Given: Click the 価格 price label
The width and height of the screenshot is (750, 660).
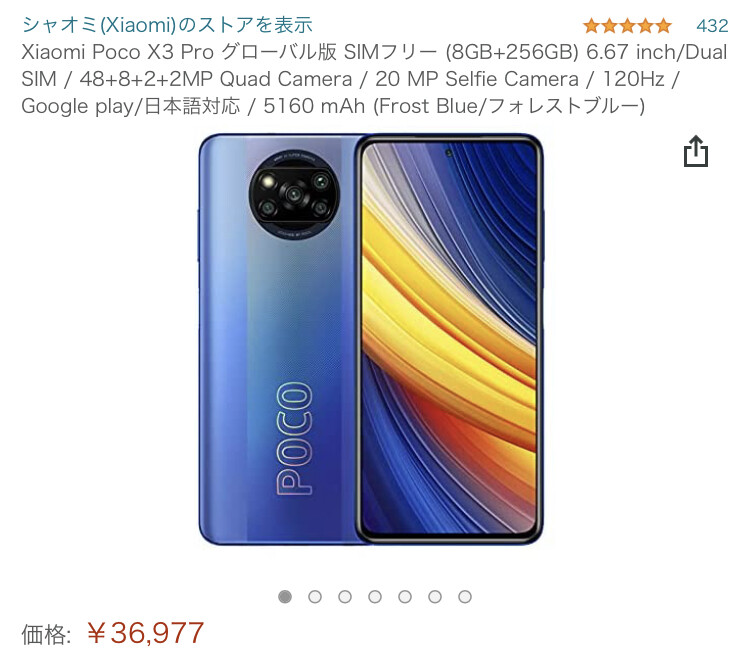Looking at the screenshot, I should 46,635.
